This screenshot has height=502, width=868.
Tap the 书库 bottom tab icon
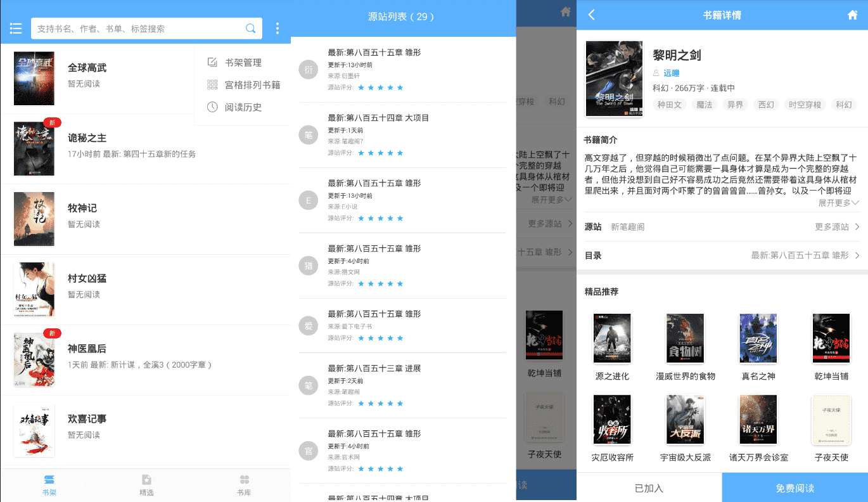(x=244, y=480)
